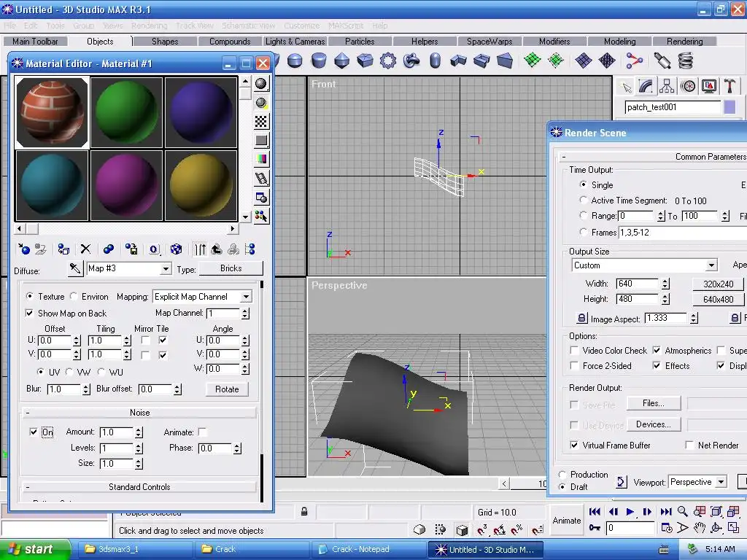The image size is (747, 560).
Task: Switch to the Modifiers toolbar tab
Action: click(x=554, y=42)
